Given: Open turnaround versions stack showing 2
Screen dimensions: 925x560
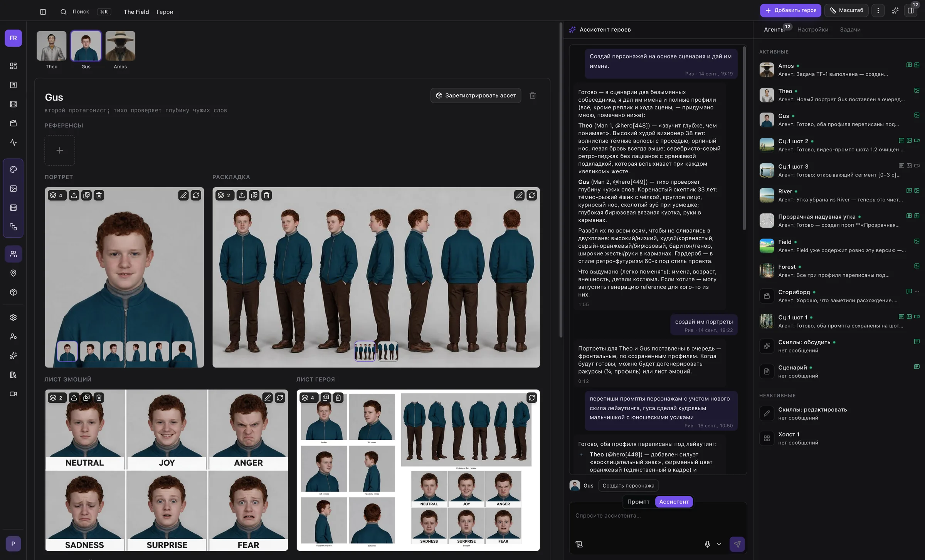Looking at the screenshot, I should [224, 195].
